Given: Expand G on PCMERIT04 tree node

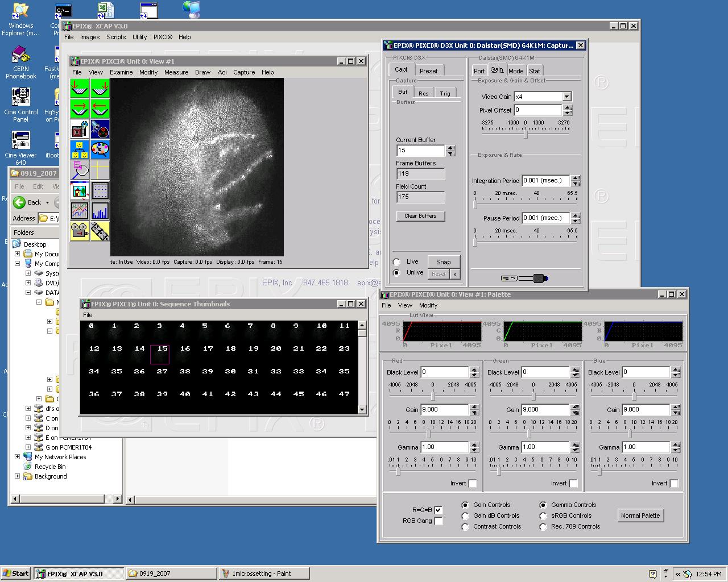Looking at the screenshot, I should point(28,447).
